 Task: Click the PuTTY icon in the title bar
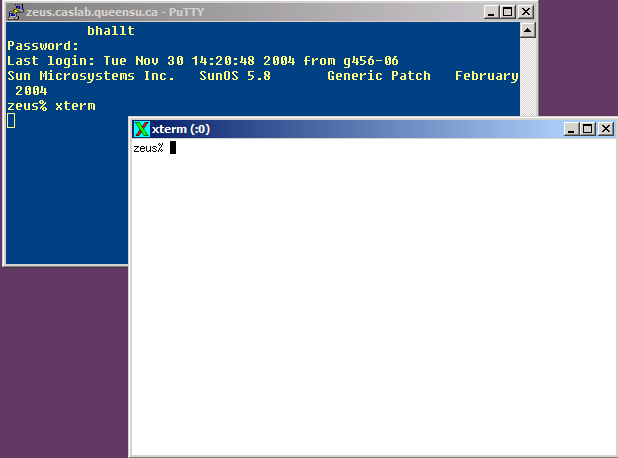click(x=16, y=12)
